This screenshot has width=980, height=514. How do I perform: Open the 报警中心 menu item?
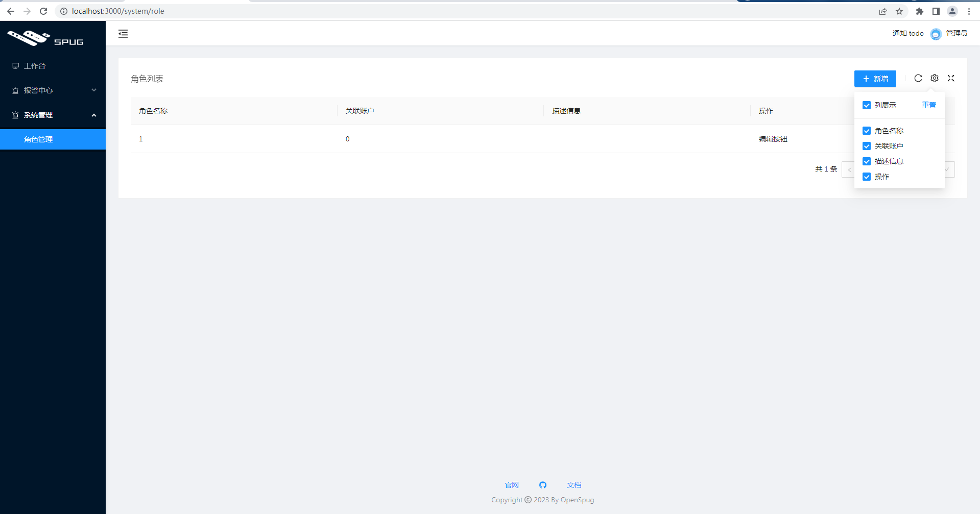point(53,90)
